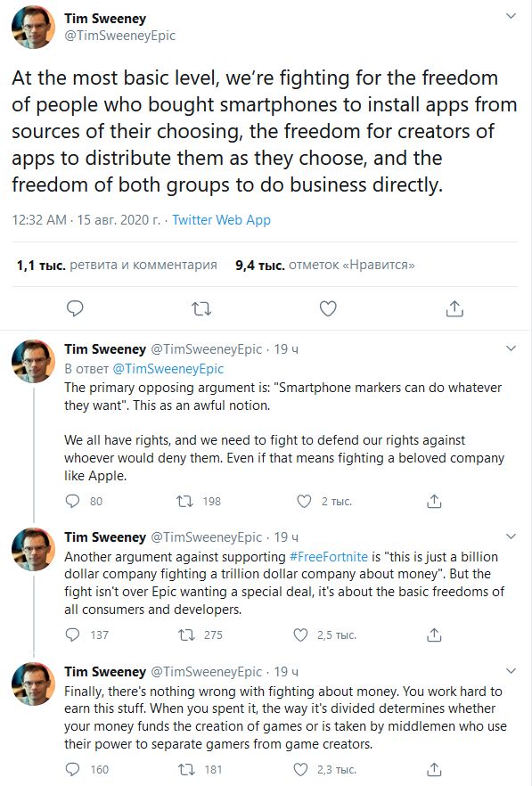Like the tweet with 2,5 тыс. likes
The width and height of the screenshot is (532, 786).
coord(300,635)
